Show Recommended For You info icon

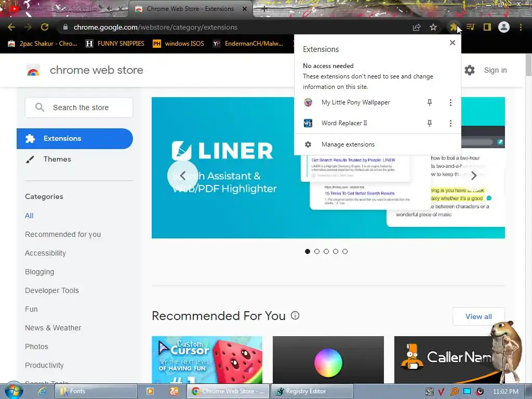(295, 315)
